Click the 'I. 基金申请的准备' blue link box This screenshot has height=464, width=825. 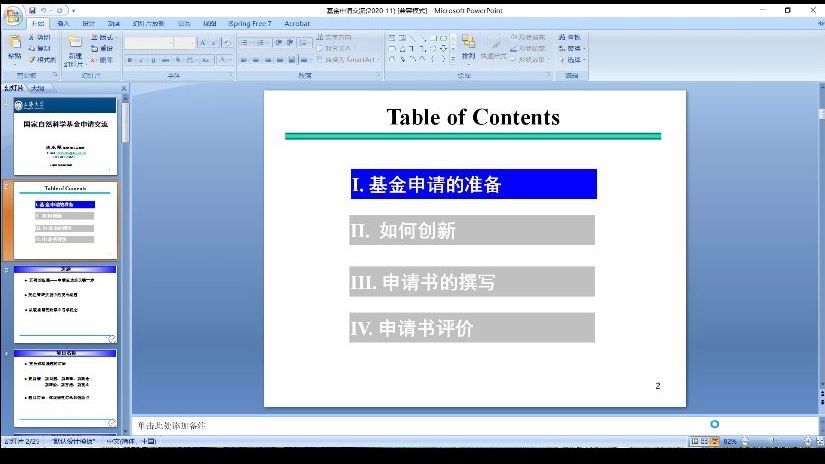pyautogui.click(x=473, y=184)
